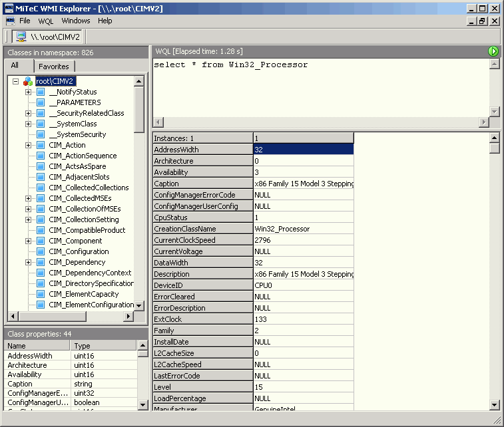
Task: Click the MiTeC application icon in menu bar
Action: pyautogui.click(x=10, y=21)
